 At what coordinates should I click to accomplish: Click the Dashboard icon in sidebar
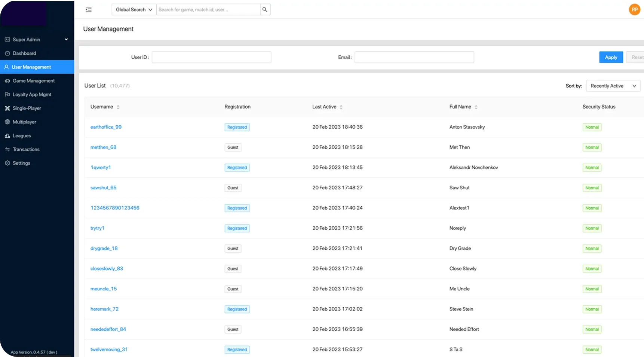point(7,53)
